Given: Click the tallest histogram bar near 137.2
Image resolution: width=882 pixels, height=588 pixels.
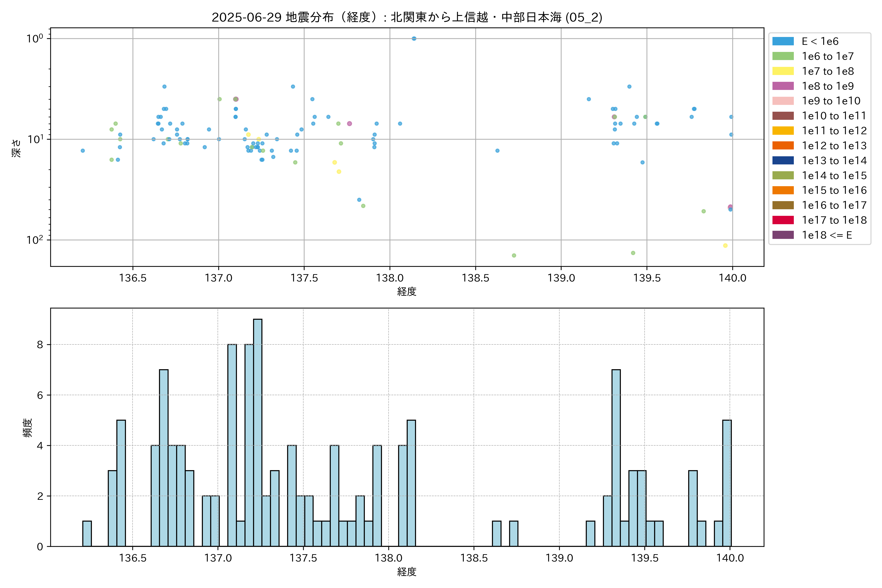Looking at the screenshot, I should [258, 431].
